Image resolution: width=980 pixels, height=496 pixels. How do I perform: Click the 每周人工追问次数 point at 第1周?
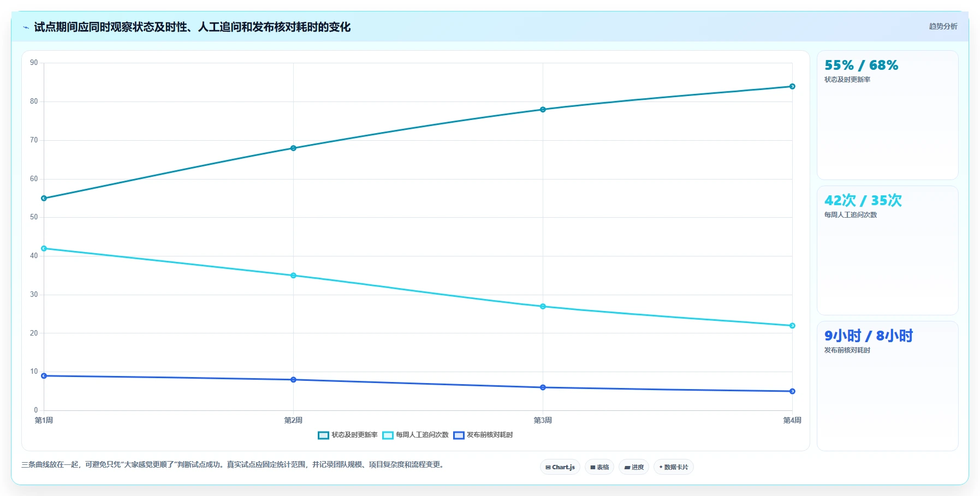pos(44,249)
